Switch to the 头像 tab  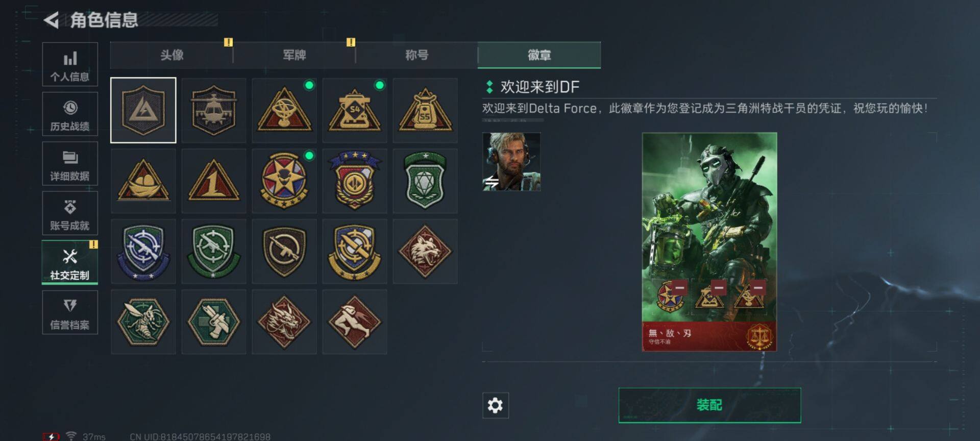point(171,55)
